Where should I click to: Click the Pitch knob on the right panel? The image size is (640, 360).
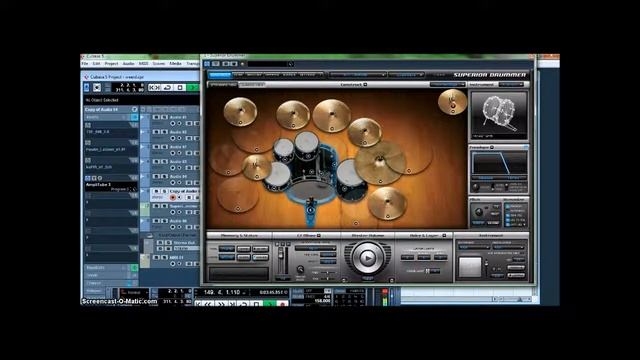pyautogui.click(x=479, y=212)
